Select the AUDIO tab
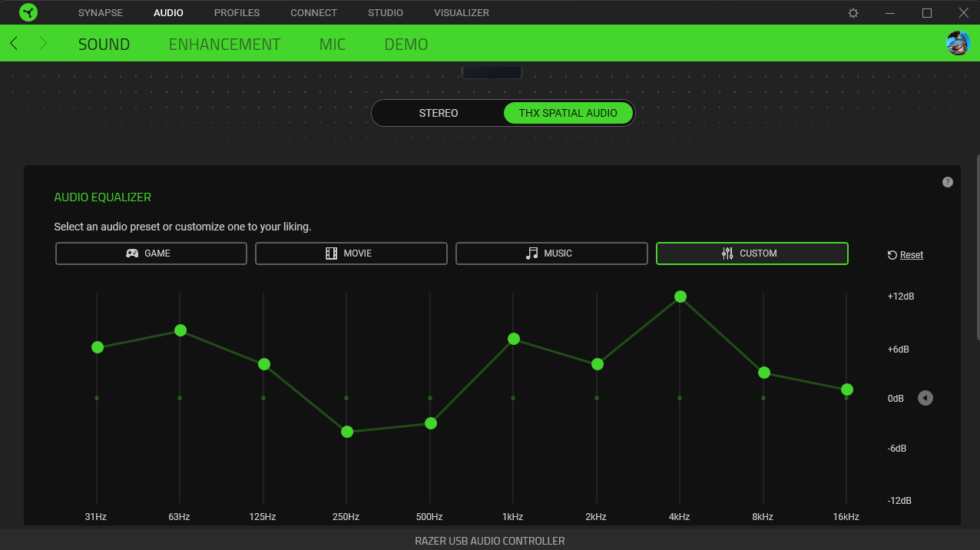 click(x=168, y=13)
